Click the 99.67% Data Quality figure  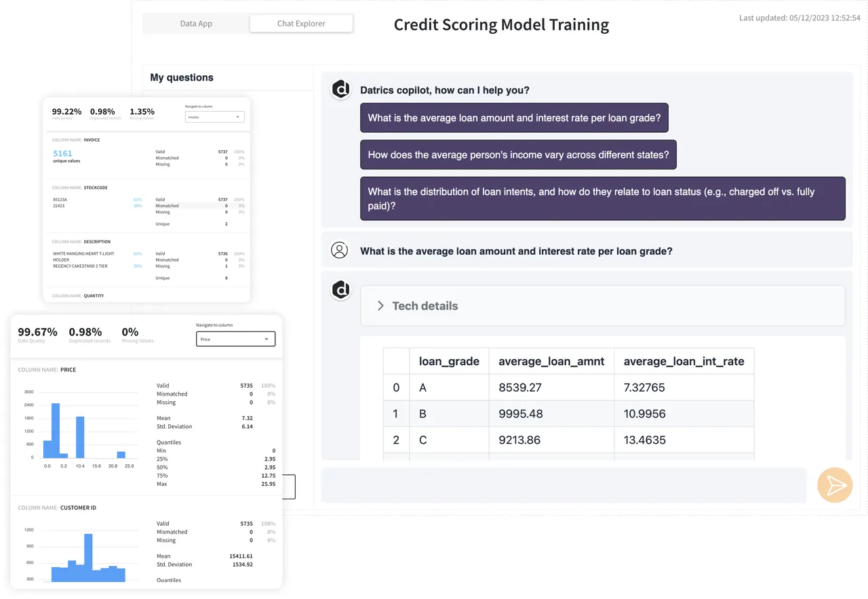click(x=37, y=332)
